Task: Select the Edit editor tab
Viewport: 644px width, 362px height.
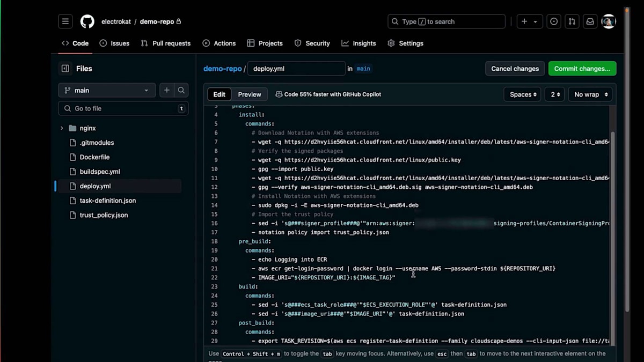Action: tap(219, 94)
